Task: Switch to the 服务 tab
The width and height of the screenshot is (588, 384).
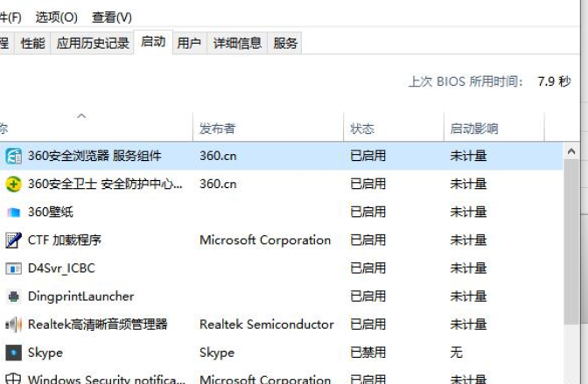Action: point(285,43)
